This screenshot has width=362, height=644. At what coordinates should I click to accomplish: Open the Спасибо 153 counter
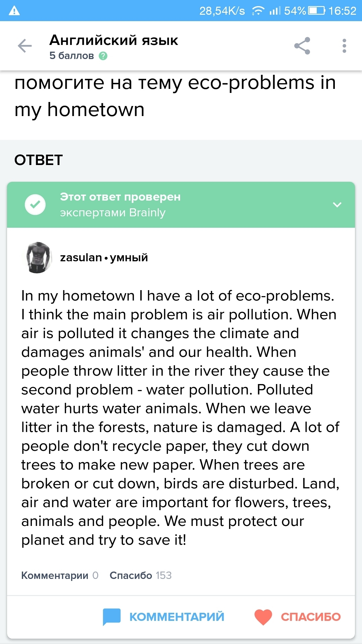point(140,576)
